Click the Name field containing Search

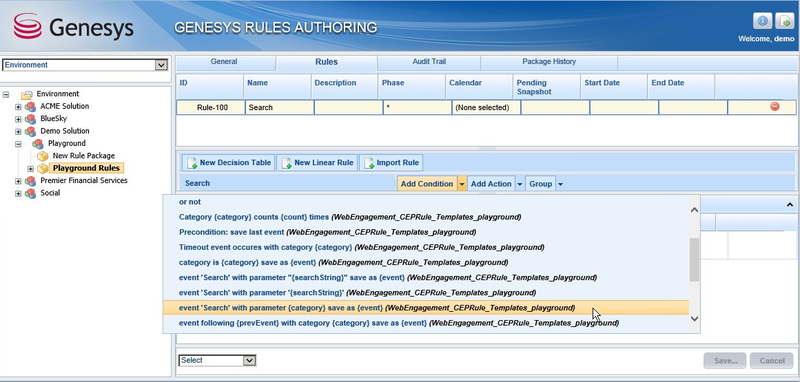[x=279, y=108]
